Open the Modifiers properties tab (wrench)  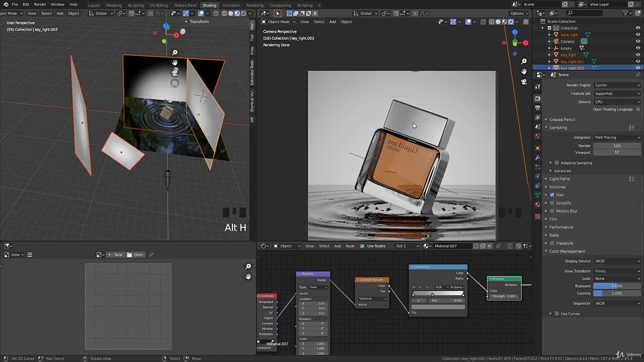coord(537,158)
